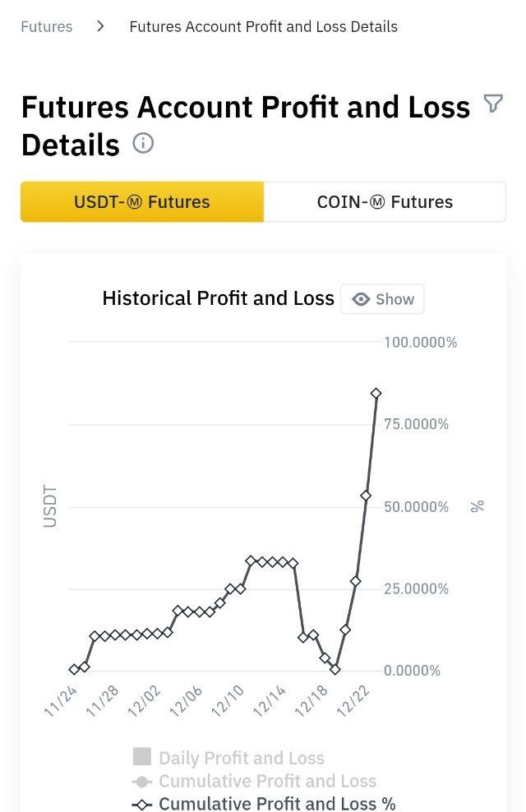Select the first data point at 11/24
The width and height of the screenshot is (526, 812).
tap(74, 669)
